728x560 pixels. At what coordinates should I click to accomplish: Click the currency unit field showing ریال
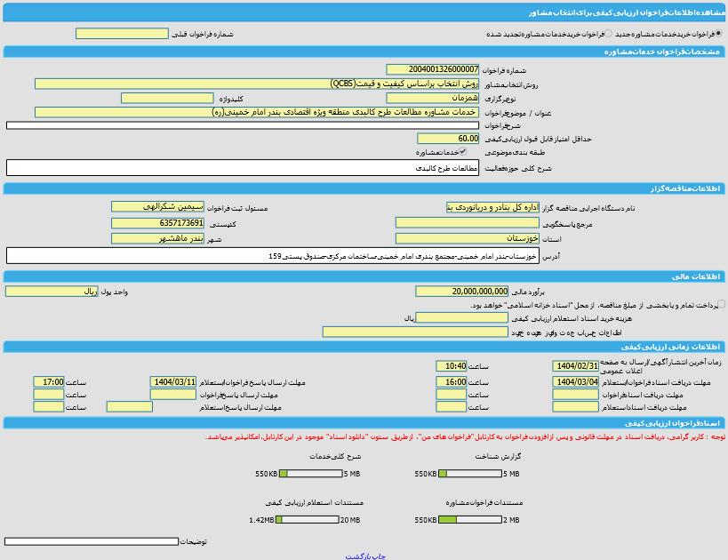52,292
